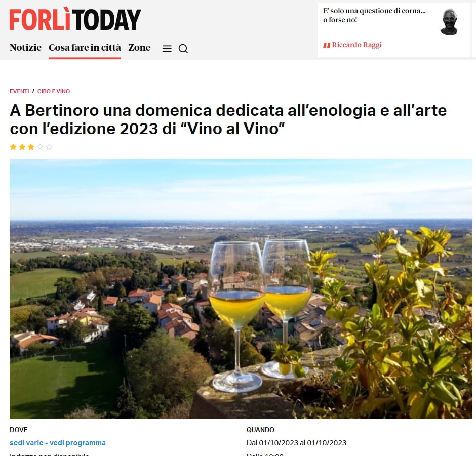Click the red quote mark icon beside Riccardo Raggi
Viewport: 476px width, 456px height.
327,45
